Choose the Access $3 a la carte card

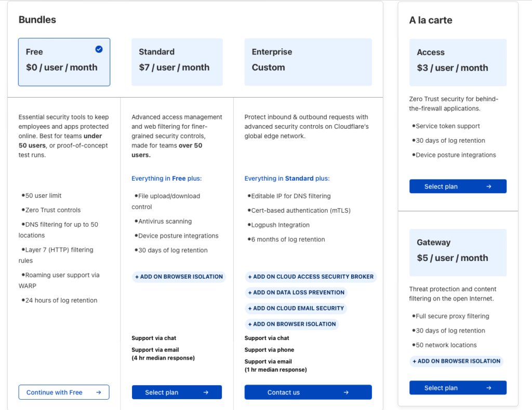point(458,62)
